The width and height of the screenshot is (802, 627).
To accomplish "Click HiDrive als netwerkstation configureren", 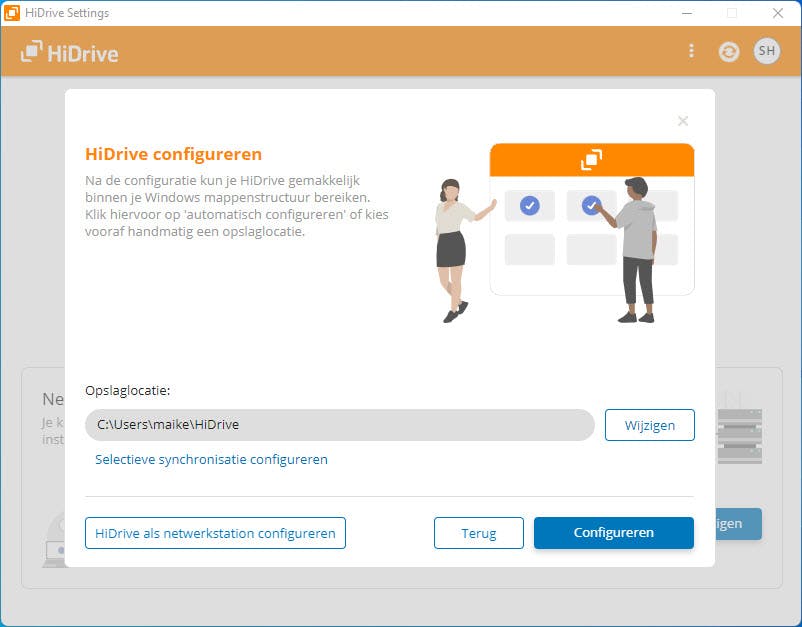I will [x=215, y=533].
